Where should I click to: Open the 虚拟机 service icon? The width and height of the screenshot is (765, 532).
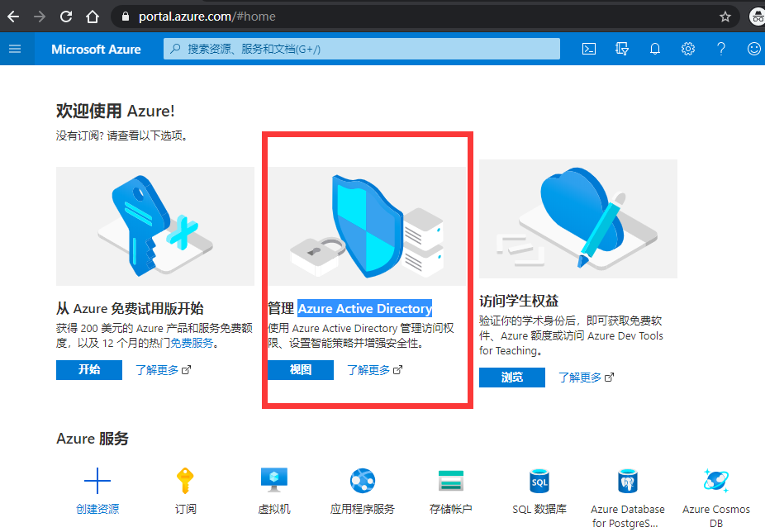tap(274, 480)
